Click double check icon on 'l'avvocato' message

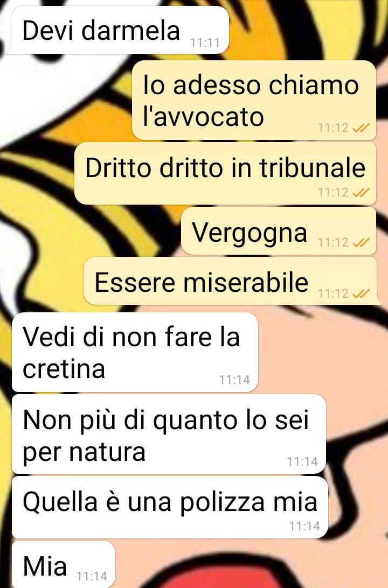click(361, 128)
